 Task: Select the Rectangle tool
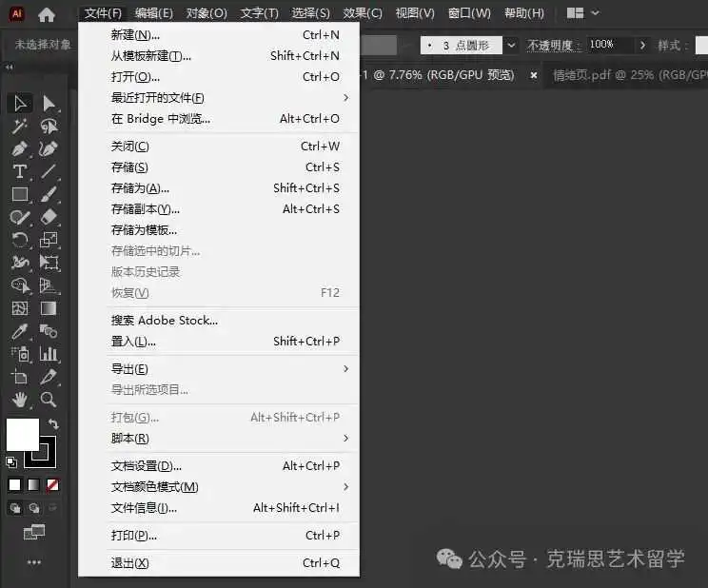pos(19,194)
